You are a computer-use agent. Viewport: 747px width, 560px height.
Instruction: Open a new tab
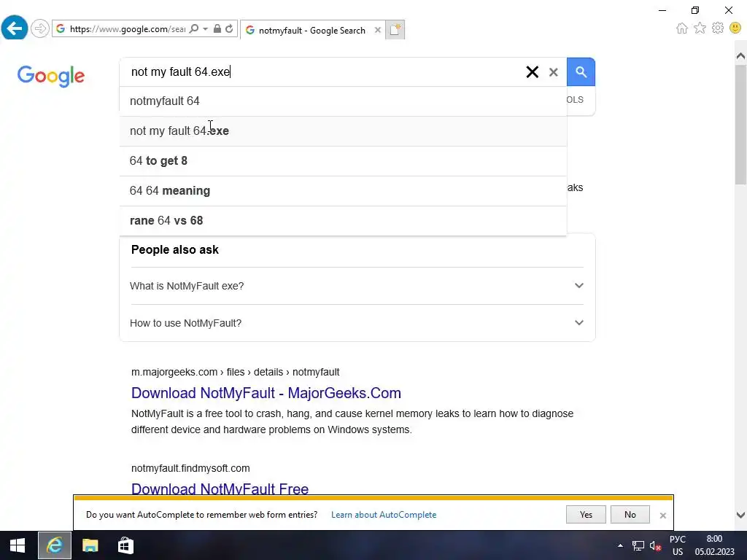pos(395,30)
